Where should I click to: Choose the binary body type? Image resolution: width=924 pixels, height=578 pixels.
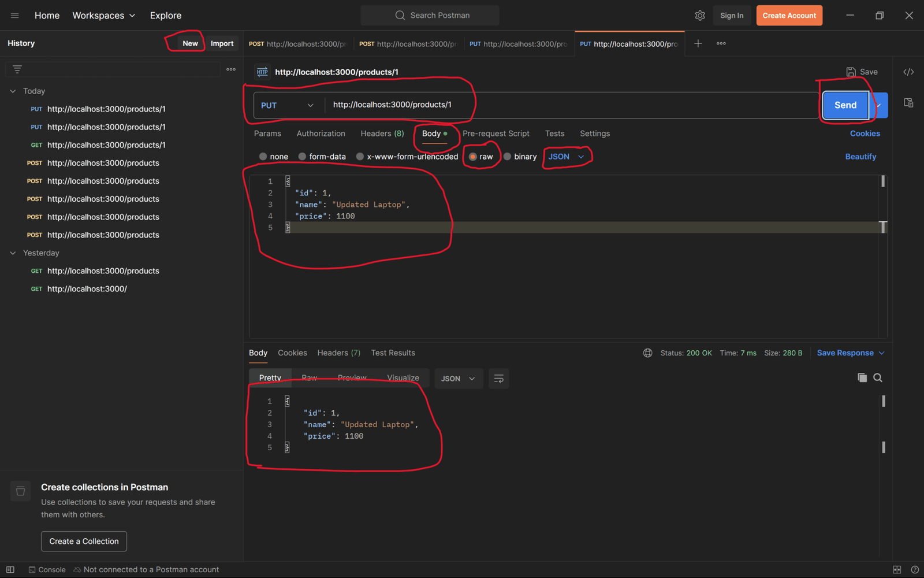[508, 157]
